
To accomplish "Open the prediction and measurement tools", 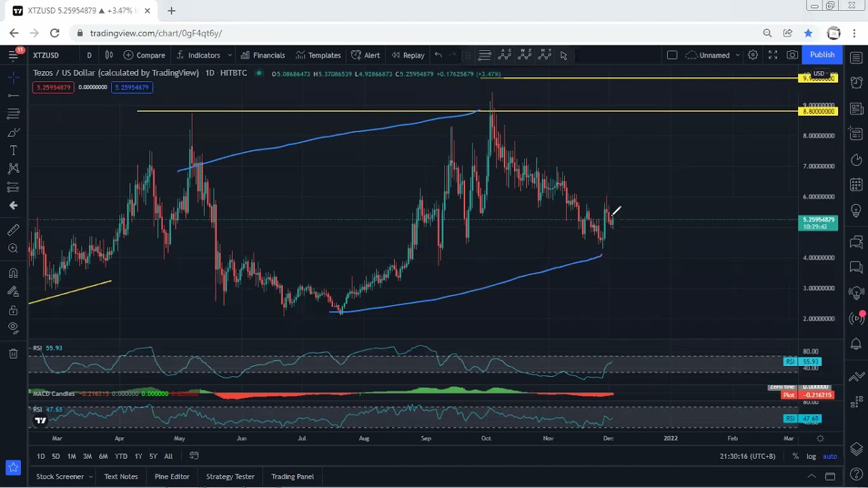I will click(x=13, y=187).
